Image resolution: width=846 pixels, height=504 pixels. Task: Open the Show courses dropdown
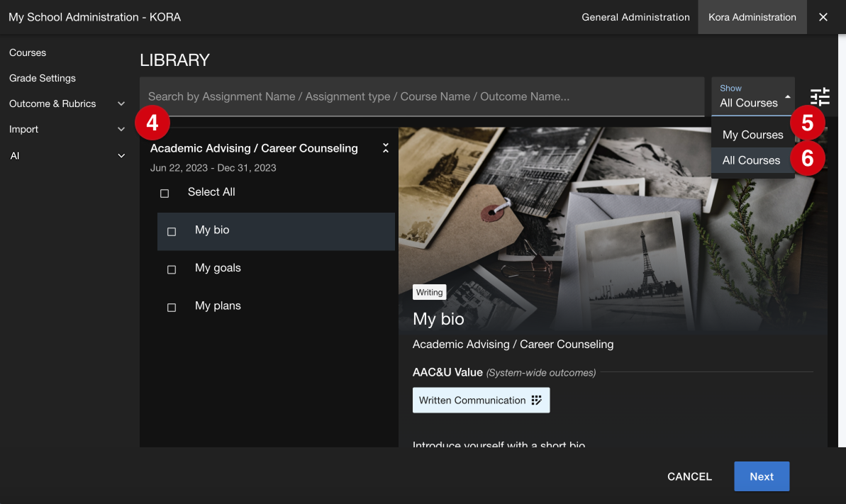pos(752,96)
